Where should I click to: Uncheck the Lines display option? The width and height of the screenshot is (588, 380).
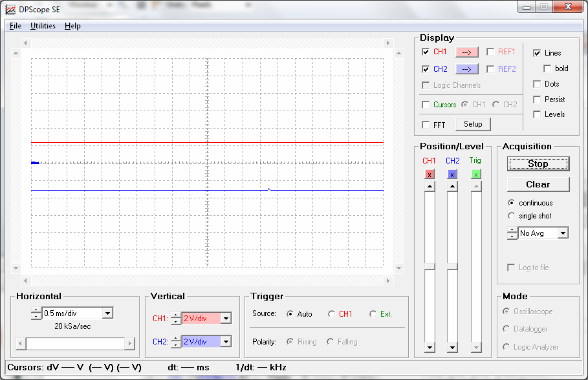537,53
